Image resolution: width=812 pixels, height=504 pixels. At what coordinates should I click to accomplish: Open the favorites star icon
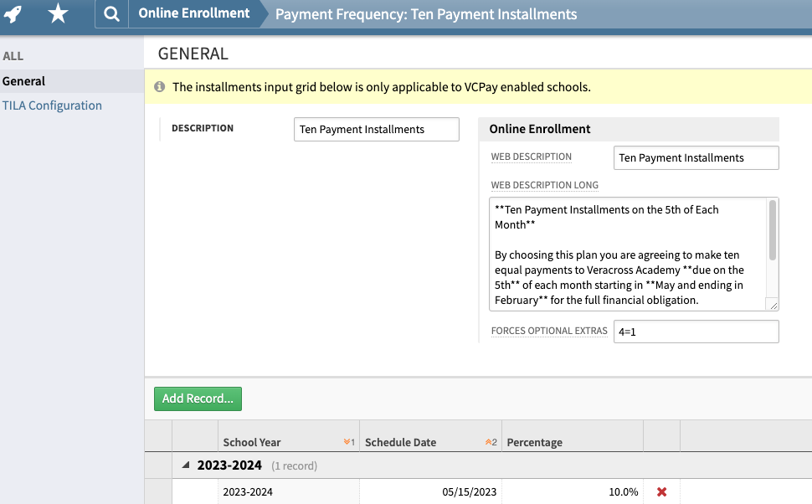[x=58, y=13]
